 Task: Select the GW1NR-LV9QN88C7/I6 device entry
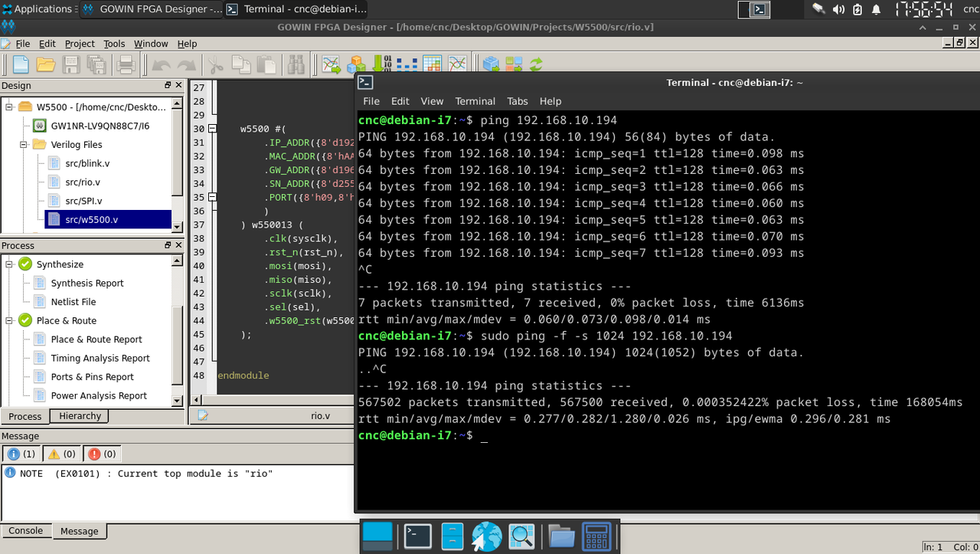tap(100, 126)
